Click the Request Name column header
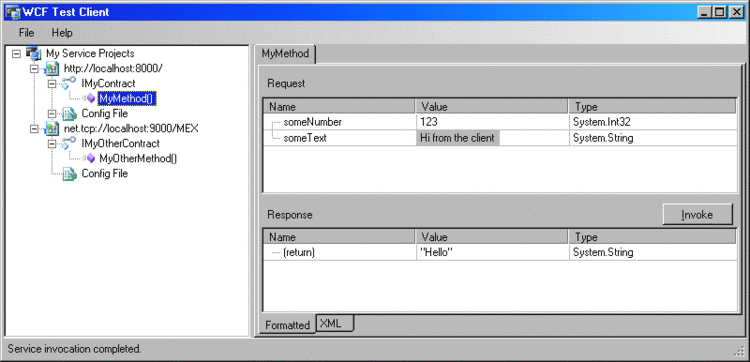 coord(339,107)
